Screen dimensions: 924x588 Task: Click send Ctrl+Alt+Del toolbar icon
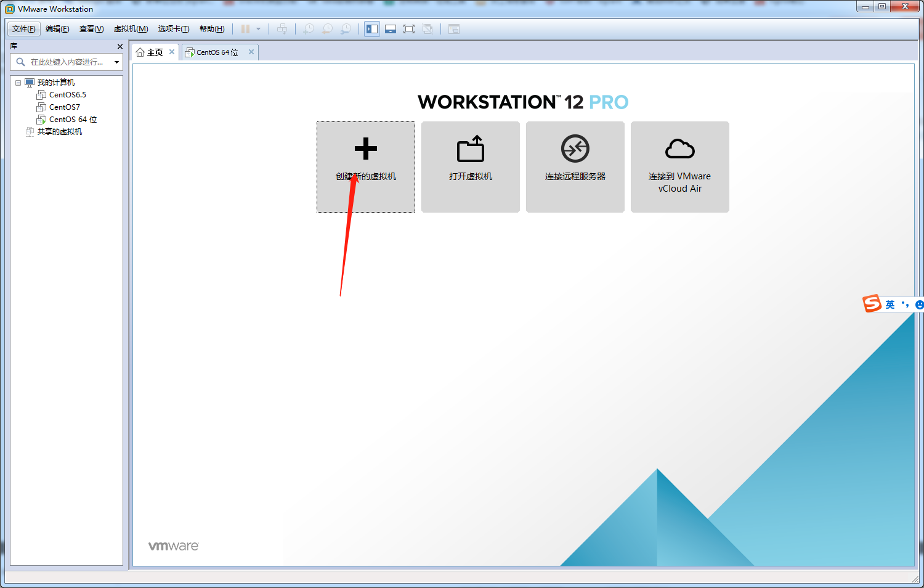(x=282, y=29)
